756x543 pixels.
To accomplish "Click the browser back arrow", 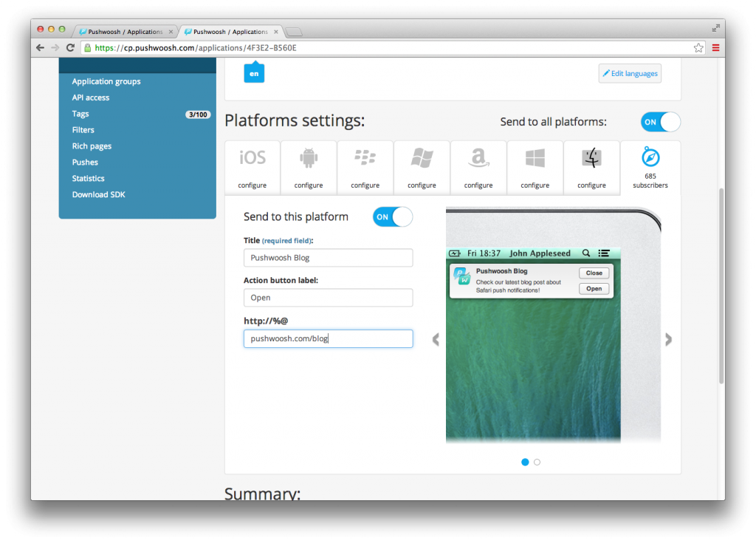I will point(40,48).
